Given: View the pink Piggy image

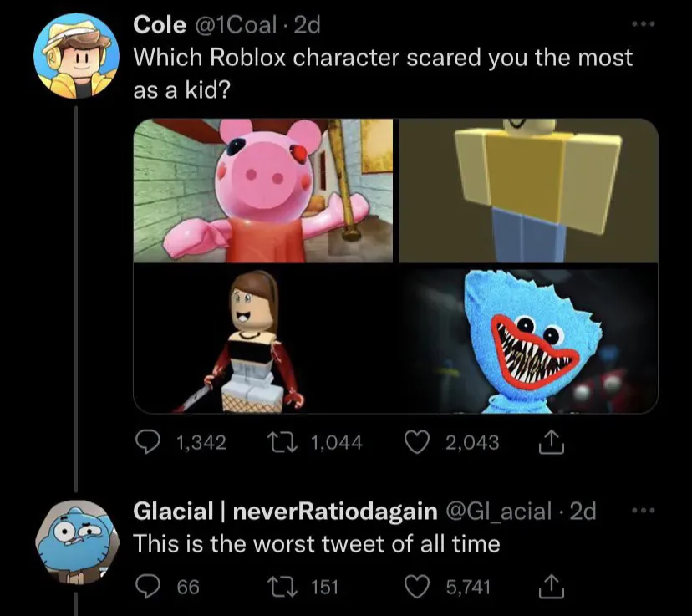Looking at the screenshot, I should click(263, 191).
